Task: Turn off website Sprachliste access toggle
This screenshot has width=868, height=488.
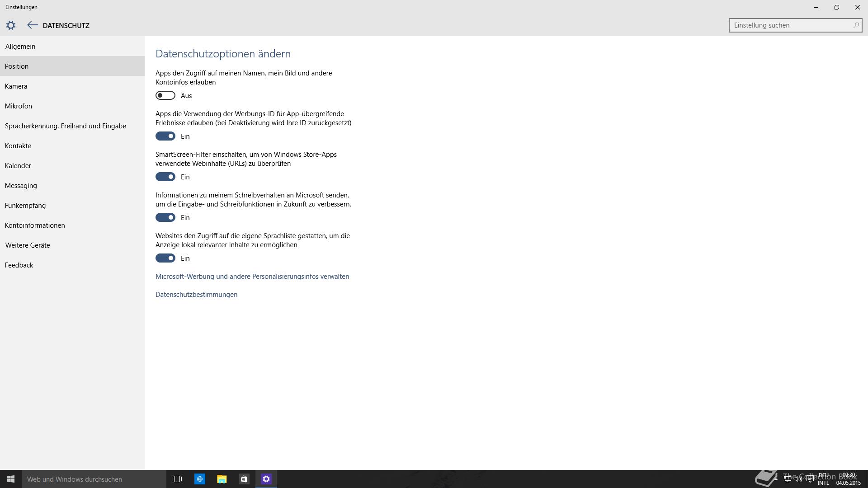Action: tap(165, 258)
